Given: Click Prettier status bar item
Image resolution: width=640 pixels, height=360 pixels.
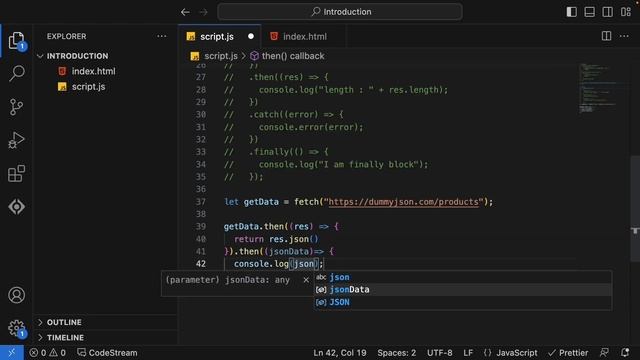Looking at the screenshot, I should pos(568,353).
